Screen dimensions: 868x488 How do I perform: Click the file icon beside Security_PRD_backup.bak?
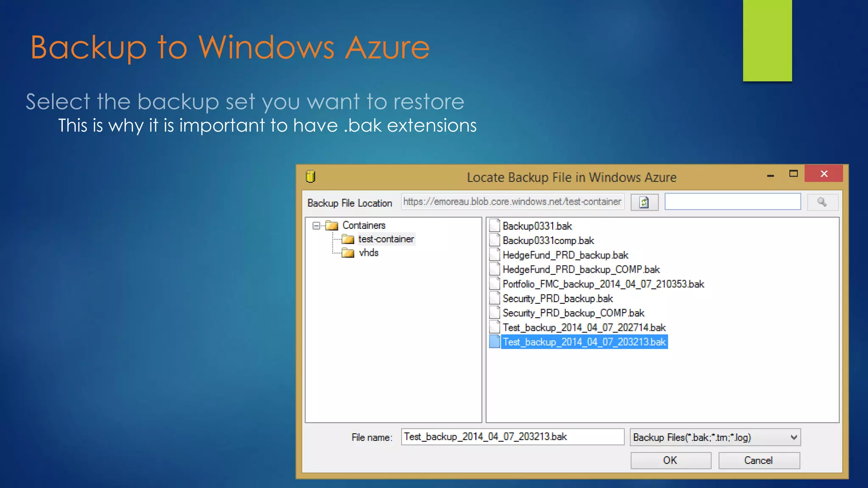pos(494,298)
